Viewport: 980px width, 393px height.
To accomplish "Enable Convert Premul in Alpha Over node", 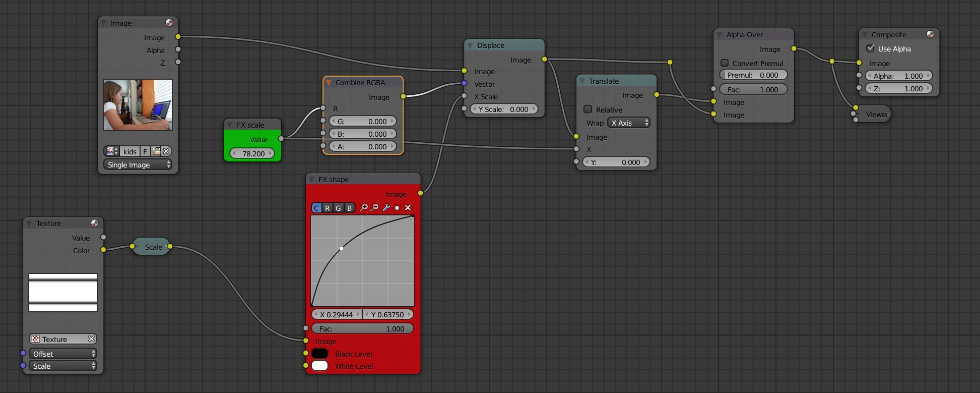I will (x=725, y=63).
